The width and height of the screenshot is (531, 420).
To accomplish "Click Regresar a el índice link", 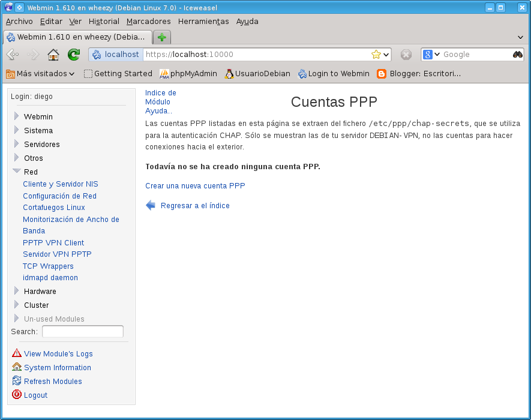I will pyautogui.click(x=195, y=206).
